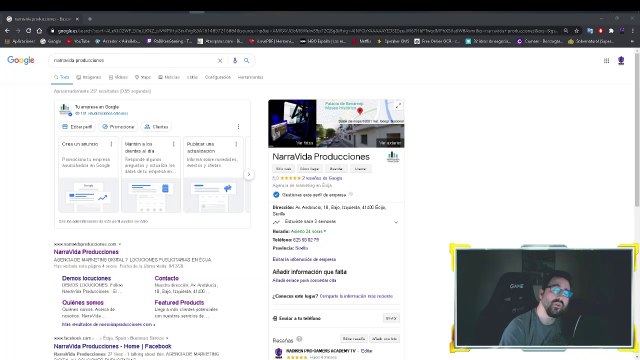Run search with the magnifier icon in search box
The width and height of the screenshot is (640, 360).
(247, 60)
